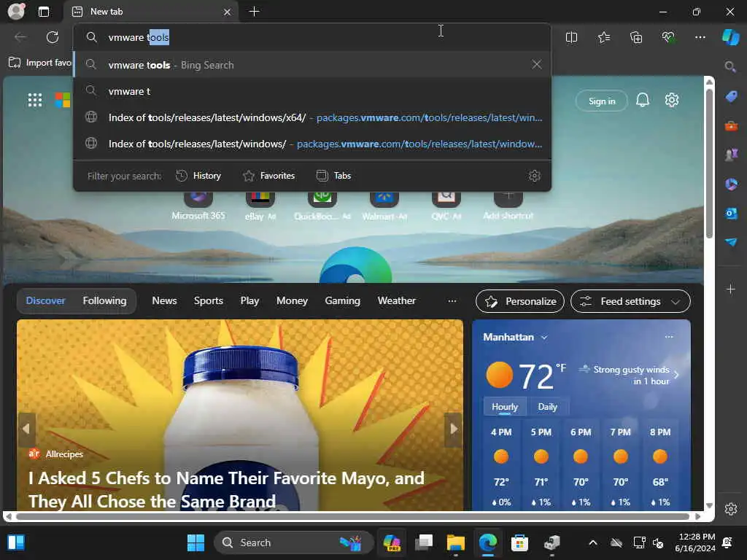Screen dimensions: 747x560
Task: Open Microsoft 365 sidebar icon
Action: pyautogui.click(x=731, y=184)
